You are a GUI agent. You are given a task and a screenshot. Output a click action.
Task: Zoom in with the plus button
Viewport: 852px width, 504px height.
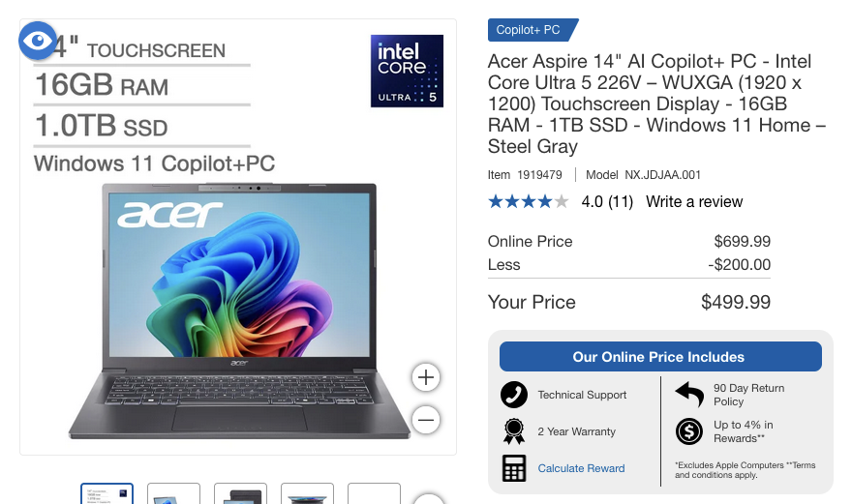point(425,377)
